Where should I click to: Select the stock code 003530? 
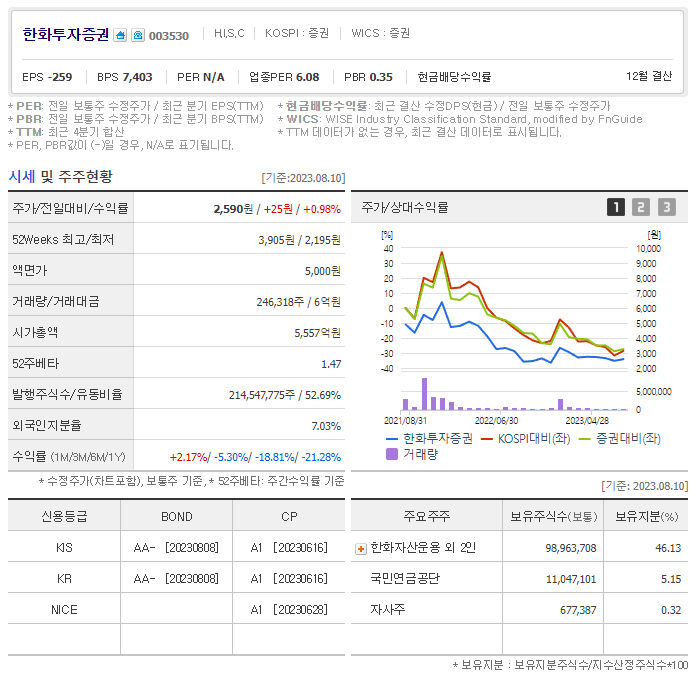(169, 36)
